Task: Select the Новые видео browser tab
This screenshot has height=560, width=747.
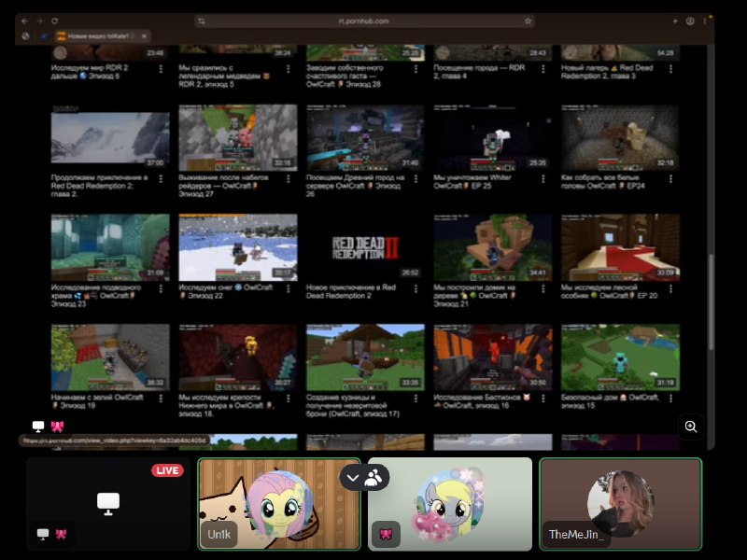Action: [x=98, y=35]
